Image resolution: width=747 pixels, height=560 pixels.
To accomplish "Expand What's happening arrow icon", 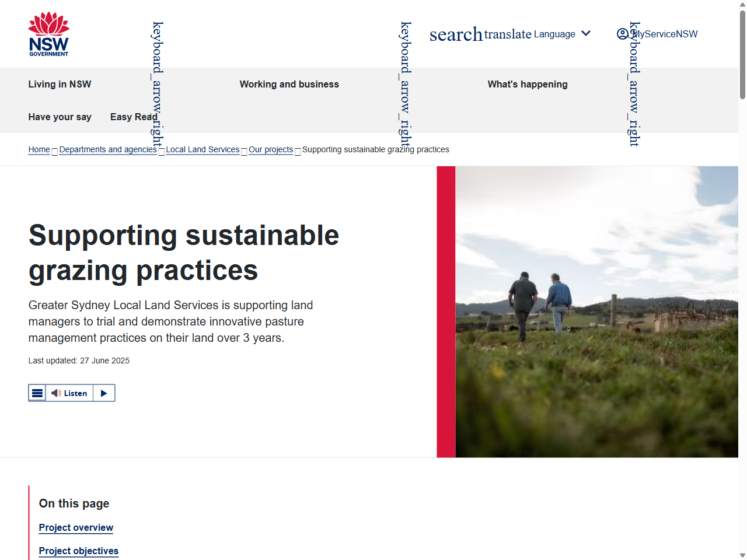I will [x=634, y=84].
